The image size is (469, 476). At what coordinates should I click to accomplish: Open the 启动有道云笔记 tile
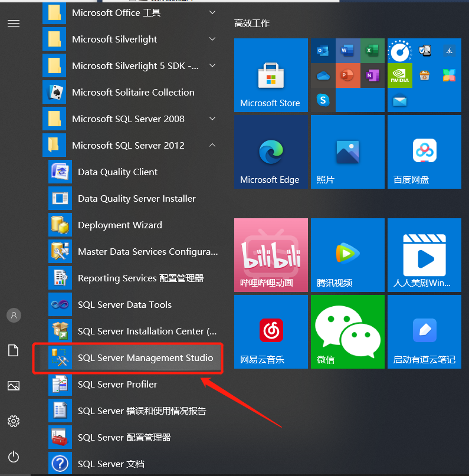coord(424,332)
